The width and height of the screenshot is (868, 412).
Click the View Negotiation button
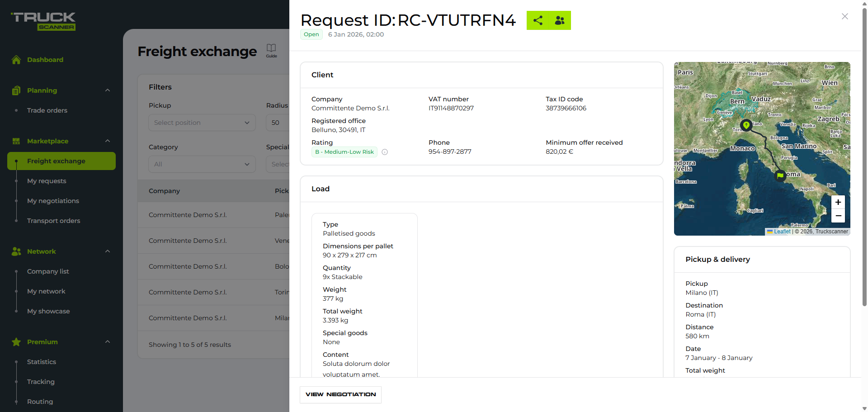coord(340,394)
